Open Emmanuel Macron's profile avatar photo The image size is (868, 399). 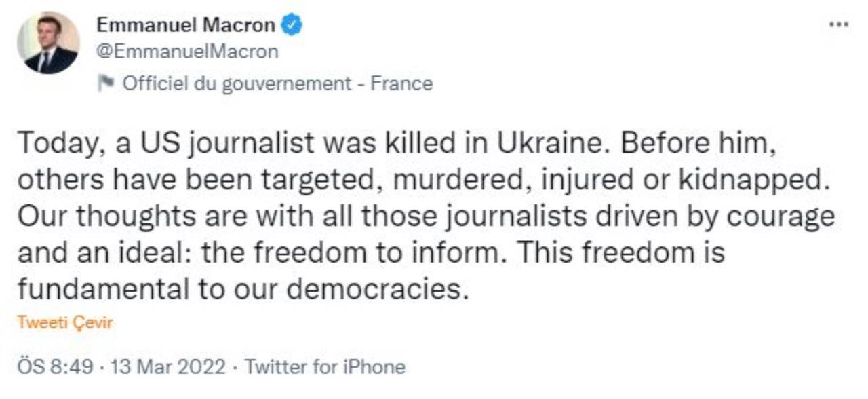tap(48, 43)
